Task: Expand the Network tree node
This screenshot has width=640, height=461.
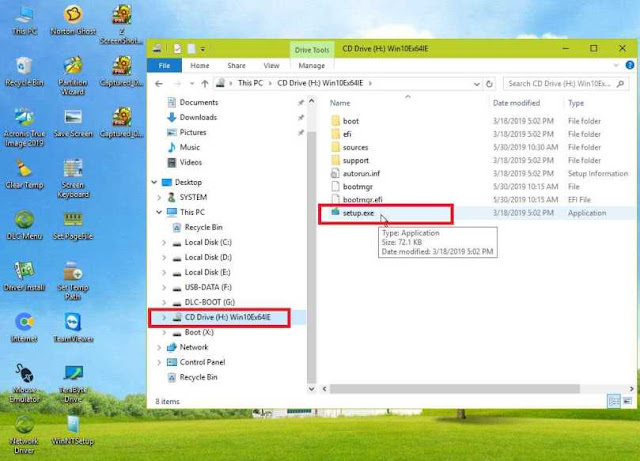Action: click(x=159, y=347)
